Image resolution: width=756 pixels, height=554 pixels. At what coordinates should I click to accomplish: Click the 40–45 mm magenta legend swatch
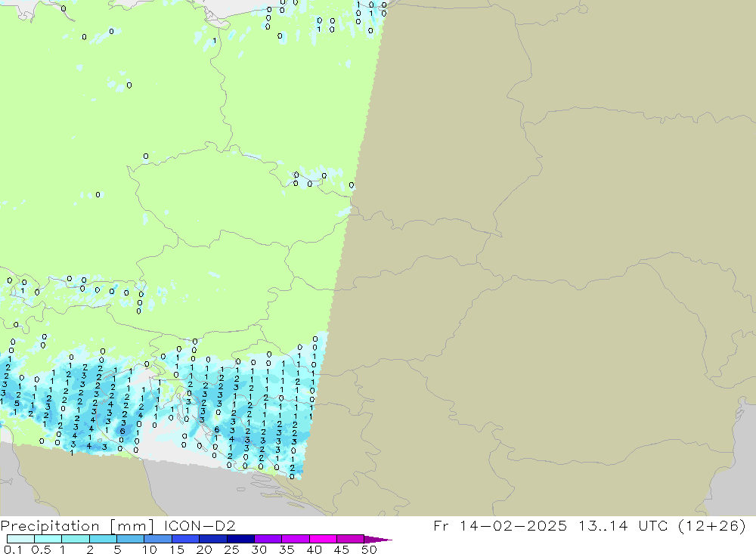(323, 539)
